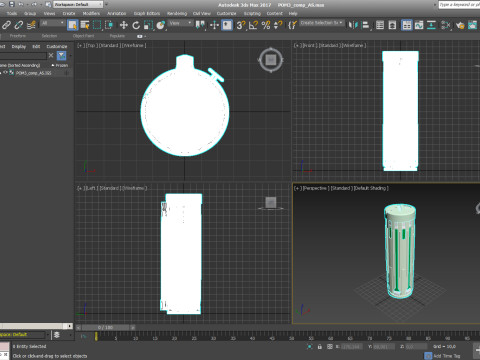The height and width of the screenshot is (360, 480).
Task: Toggle the Scene Explorer icon
Action: click(380, 25)
